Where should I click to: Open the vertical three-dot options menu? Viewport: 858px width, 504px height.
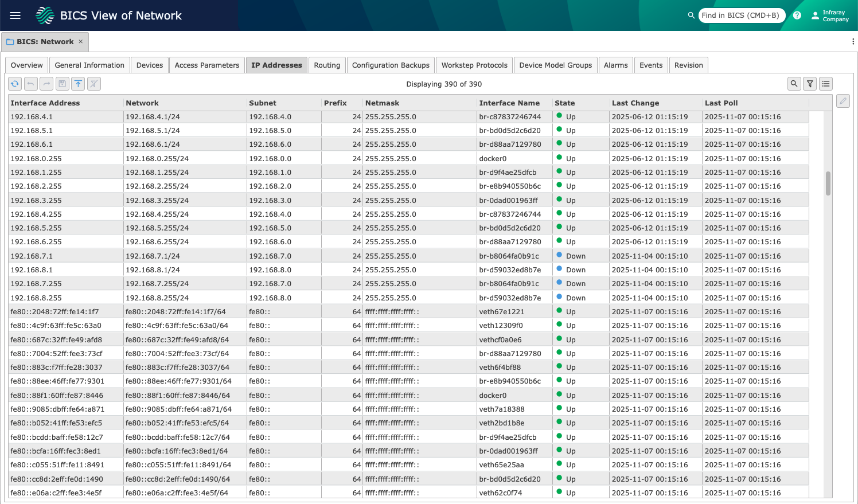[x=853, y=41]
